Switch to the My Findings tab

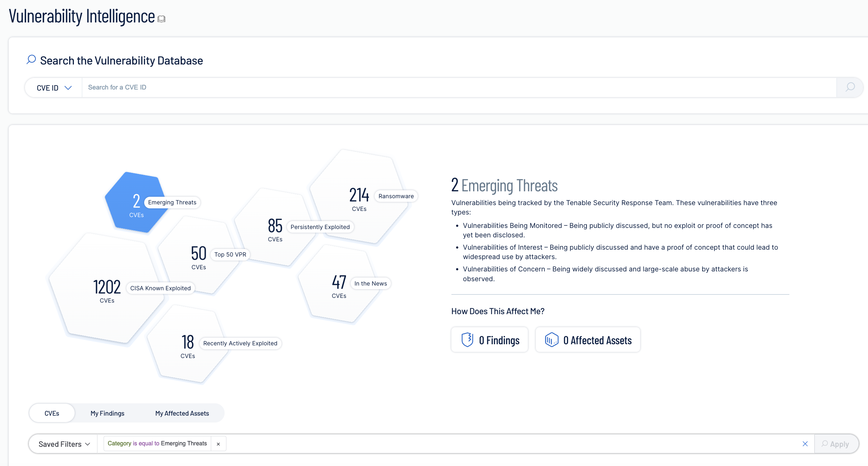[107, 413]
